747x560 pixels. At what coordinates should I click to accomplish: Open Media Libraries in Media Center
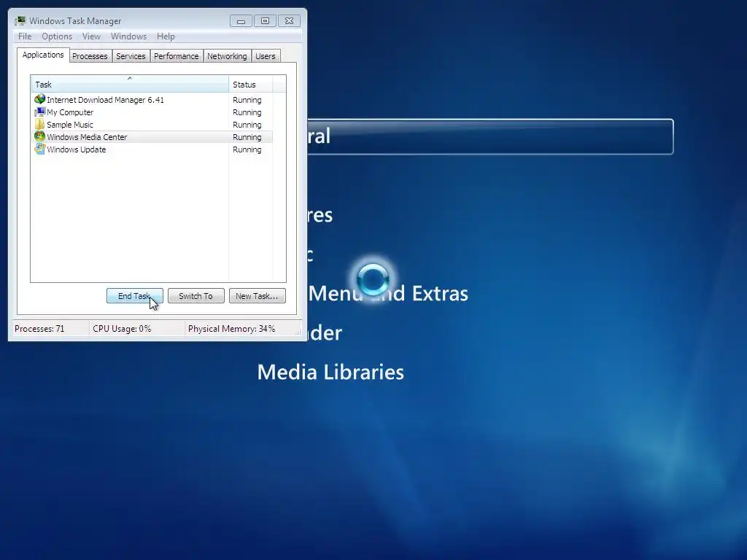[330, 372]
